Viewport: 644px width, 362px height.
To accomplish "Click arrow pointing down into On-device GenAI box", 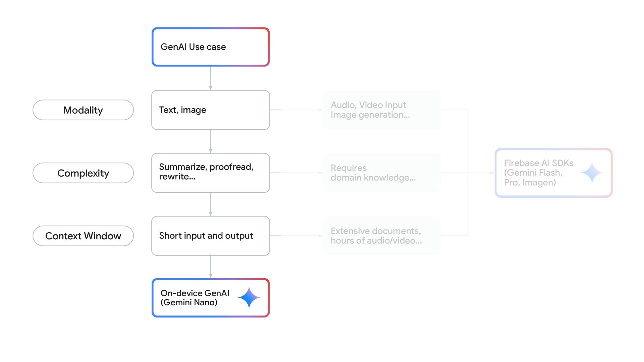I will tap(211, 267).
